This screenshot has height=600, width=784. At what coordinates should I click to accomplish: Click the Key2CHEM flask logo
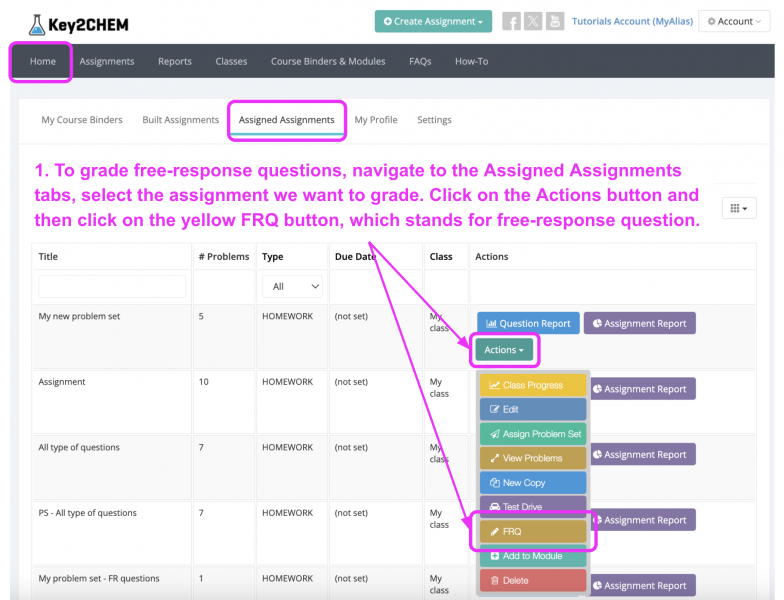(x=38, y=23)
